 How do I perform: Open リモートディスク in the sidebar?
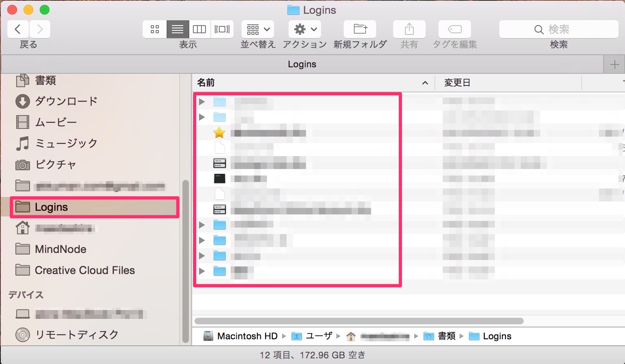(67, 335)
